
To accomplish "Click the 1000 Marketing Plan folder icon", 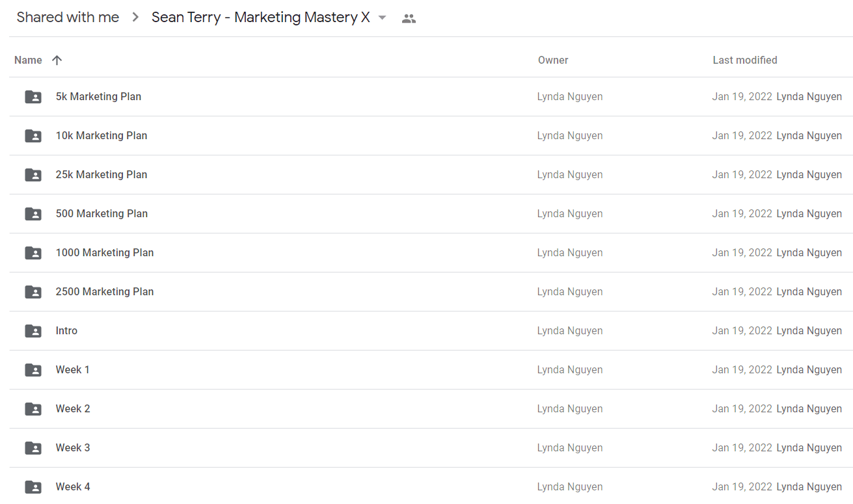I will (33, 253).
